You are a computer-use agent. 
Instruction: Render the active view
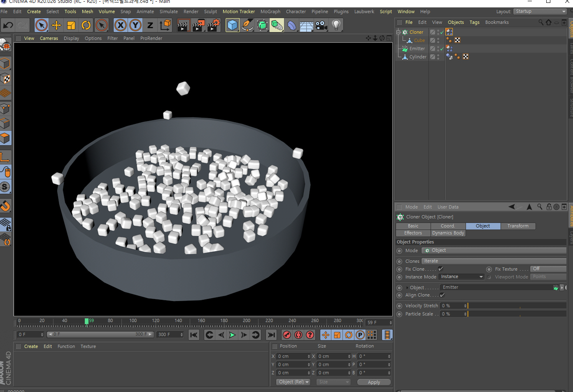(x=184, y=26)
